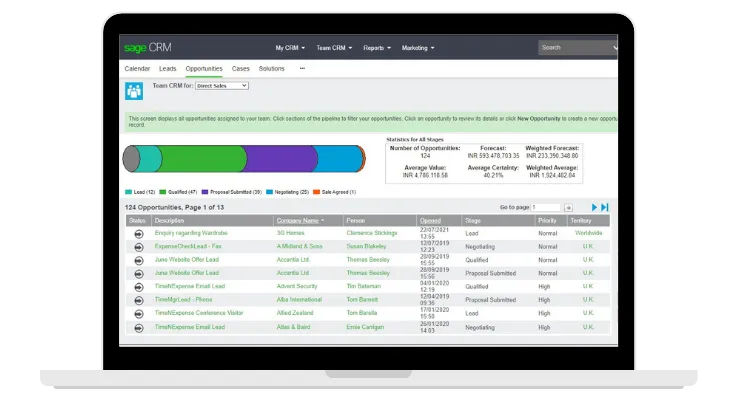
Task: Click the Negotiating (25) legend entry
Action: 288,192
